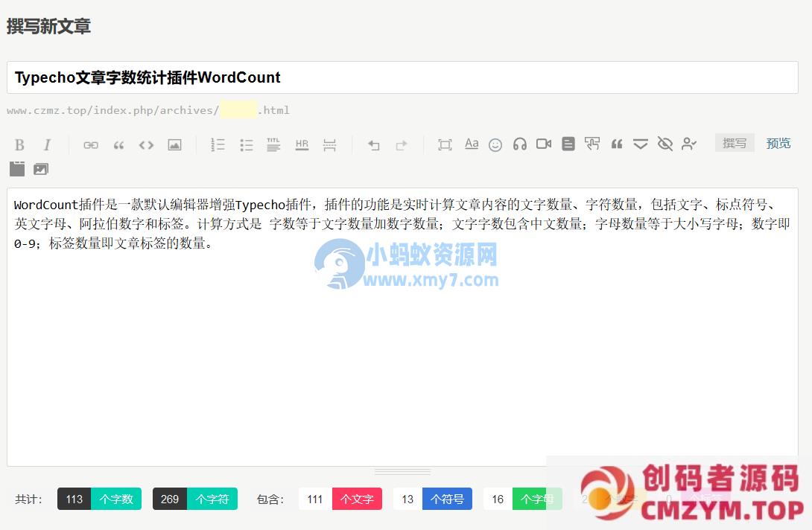Apply italic formatting with the I icon
812x530 pixels.
pyautogui.click(x=47, y=144)
